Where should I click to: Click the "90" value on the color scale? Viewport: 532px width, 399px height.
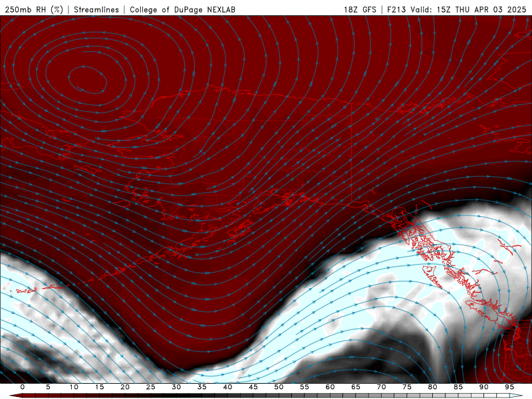tap(484, 387)
